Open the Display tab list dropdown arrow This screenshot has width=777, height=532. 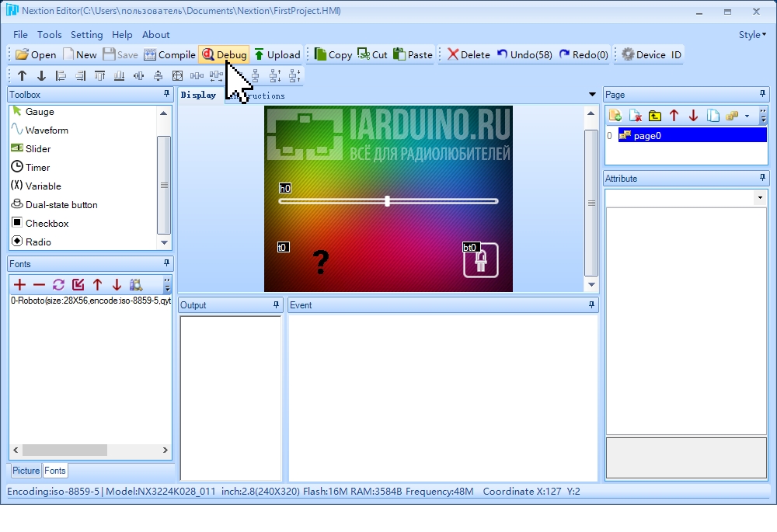(x=591, y=94)
